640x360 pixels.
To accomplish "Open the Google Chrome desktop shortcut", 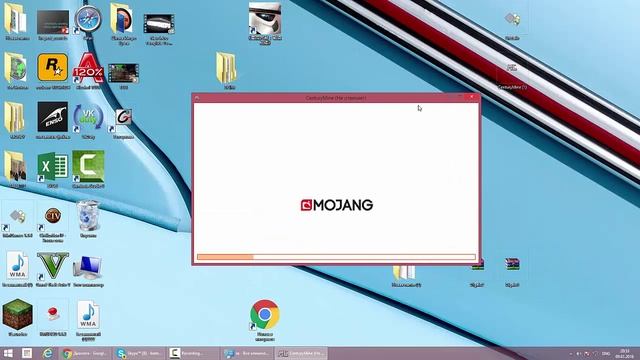I will coord(265,314).
